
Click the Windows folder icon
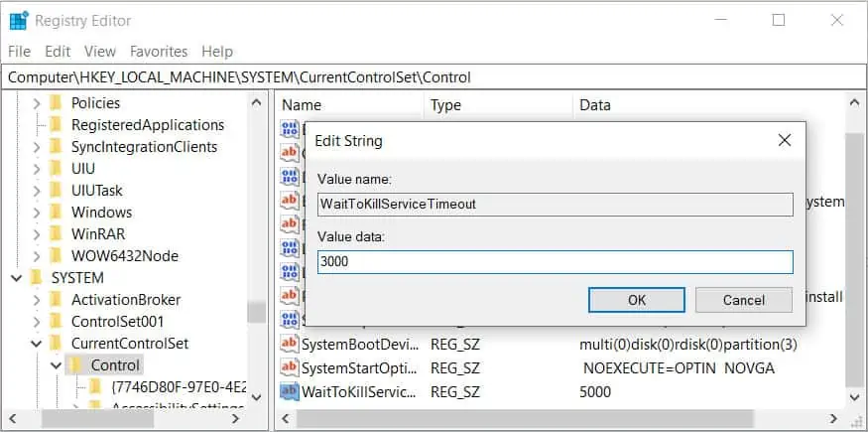[x=56, y=213]
